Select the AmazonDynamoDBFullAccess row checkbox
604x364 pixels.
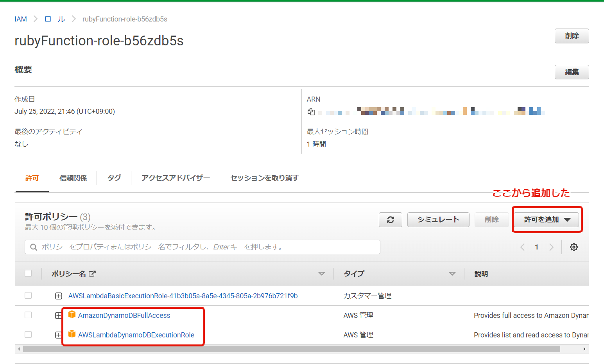(28, 315)
